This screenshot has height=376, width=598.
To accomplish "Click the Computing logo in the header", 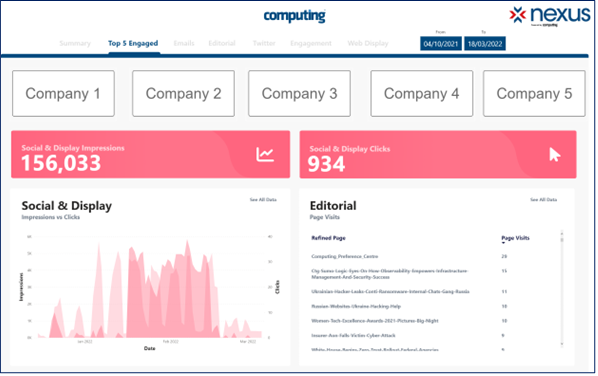I will [x=294, y=16].
